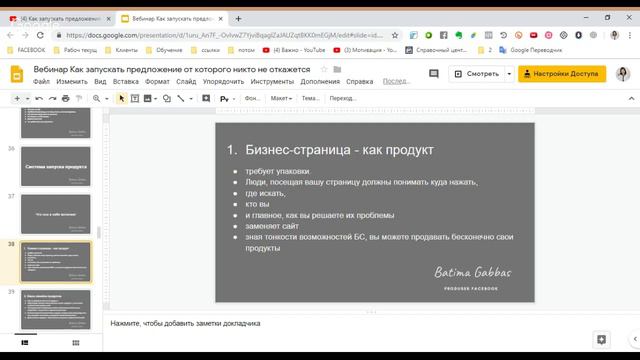
Task: Switch to the YouTube browser tab
Action: [60, 19]
